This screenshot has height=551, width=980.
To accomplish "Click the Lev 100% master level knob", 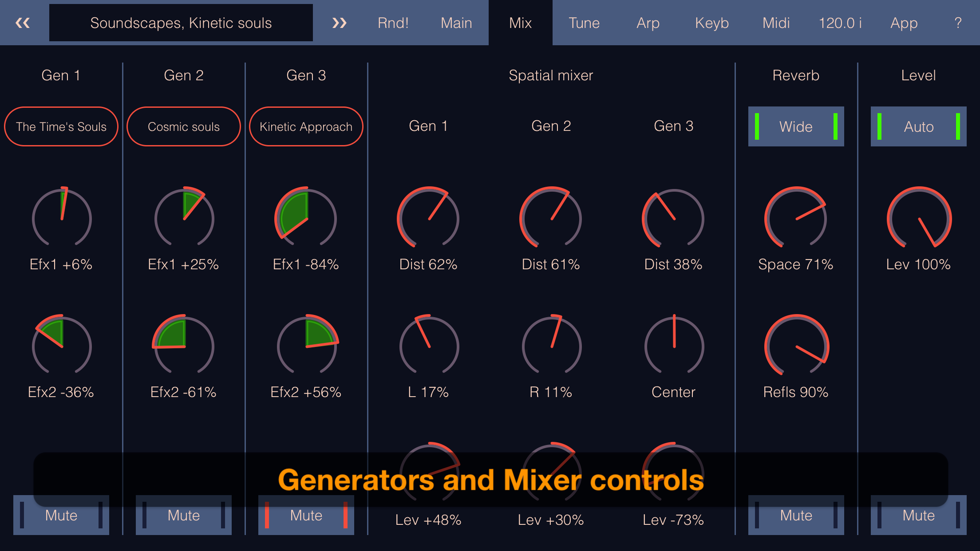I will point(918,218).
